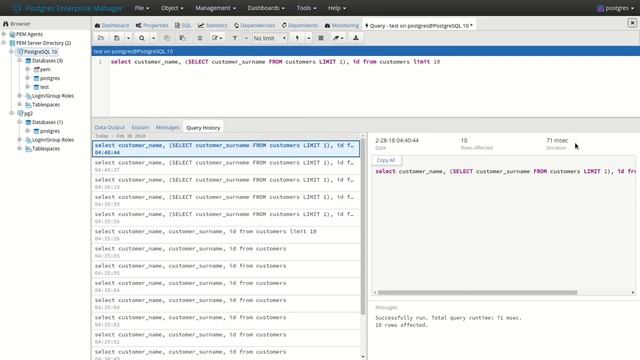
Task: Open the Object menu
Action: [x=172, y=8]
